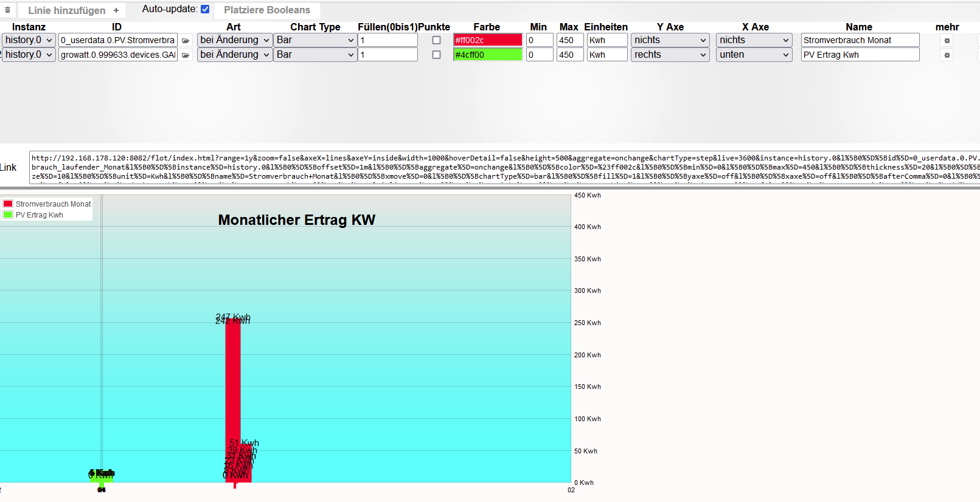Viewport: 980px width, 502px height.
Task: Open Chart Type dropdown for PV Ertrag Kwh
Action: (x=315, y=55)
